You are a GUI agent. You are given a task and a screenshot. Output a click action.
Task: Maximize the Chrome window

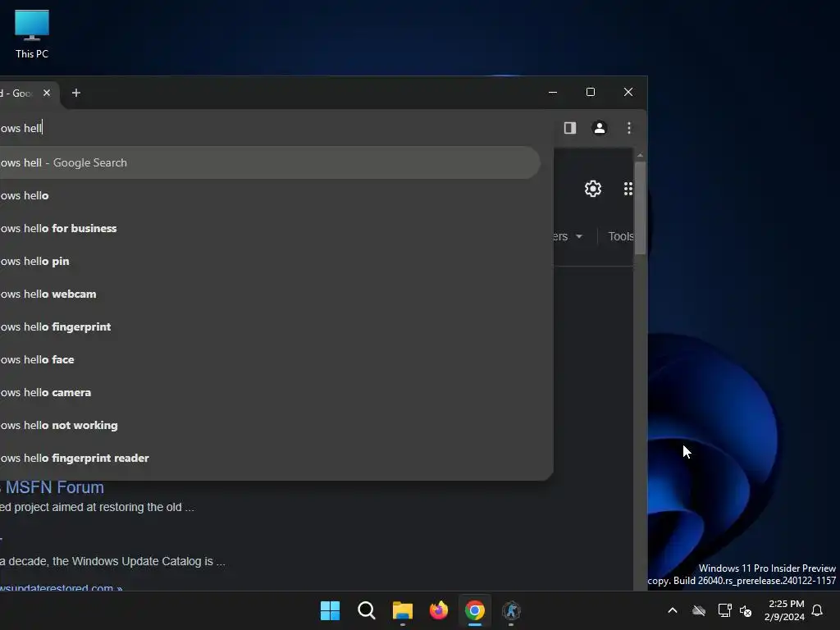pyautogui.click(x=591, y=92)
